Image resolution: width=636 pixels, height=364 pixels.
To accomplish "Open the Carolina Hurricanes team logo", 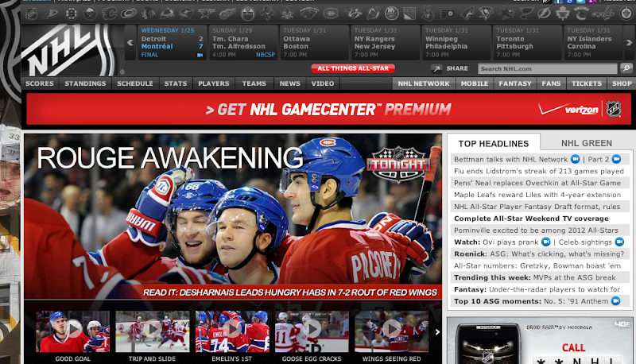I will [x=129, y=14].
